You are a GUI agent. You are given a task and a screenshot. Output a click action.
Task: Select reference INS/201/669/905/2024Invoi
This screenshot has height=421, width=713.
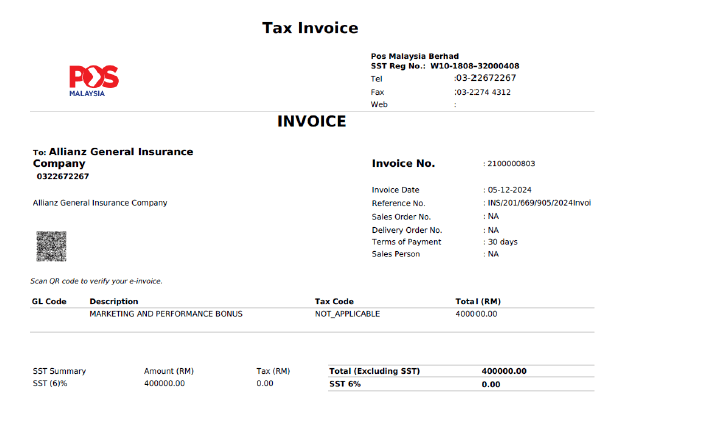coord(539,203)
